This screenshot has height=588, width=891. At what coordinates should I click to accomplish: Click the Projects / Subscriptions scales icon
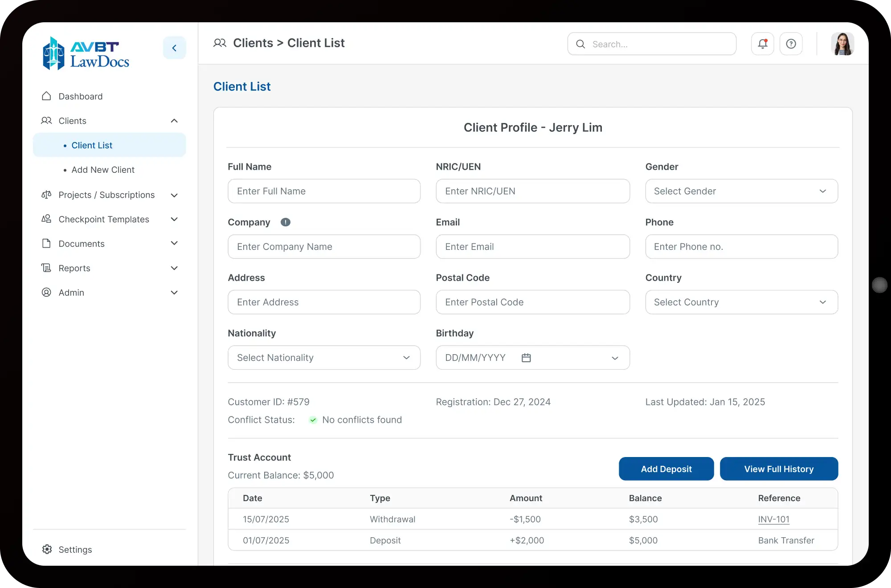[x=46, y=195]
